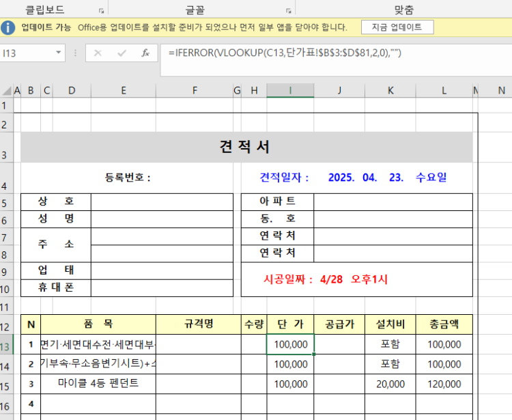Click the empty value cell beside 상 호

(162, 202)
